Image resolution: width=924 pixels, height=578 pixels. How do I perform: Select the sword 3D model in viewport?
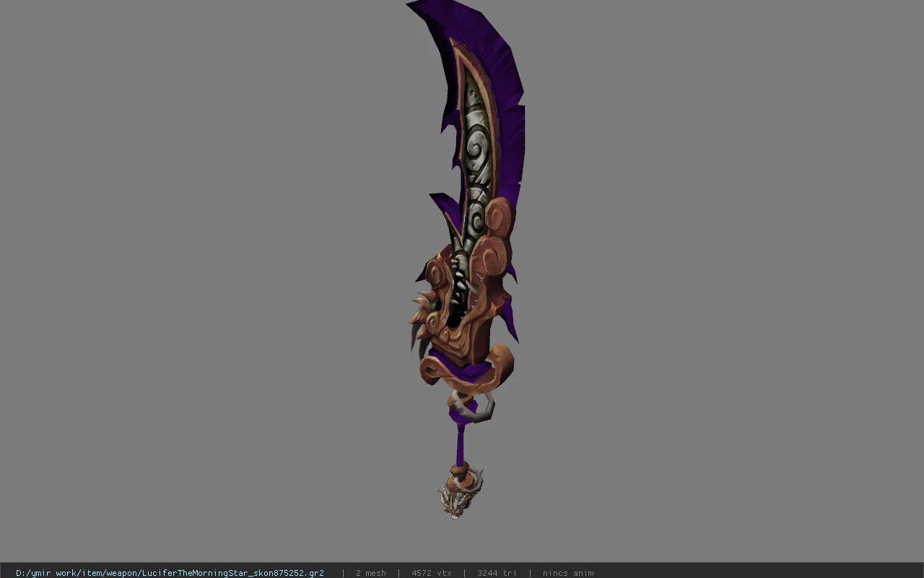(x=466, y=260)
